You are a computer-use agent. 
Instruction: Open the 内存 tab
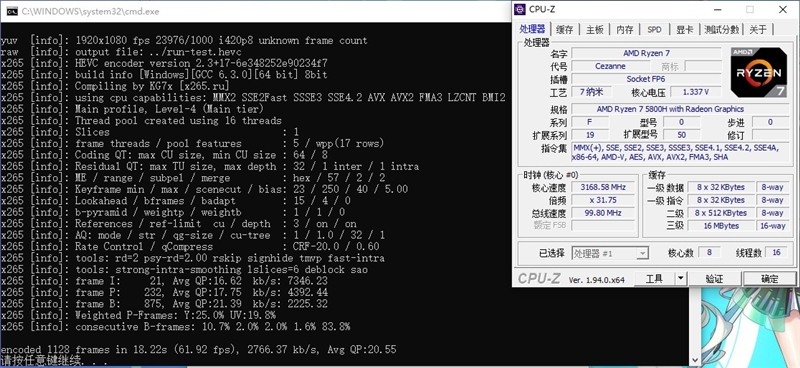624,30
